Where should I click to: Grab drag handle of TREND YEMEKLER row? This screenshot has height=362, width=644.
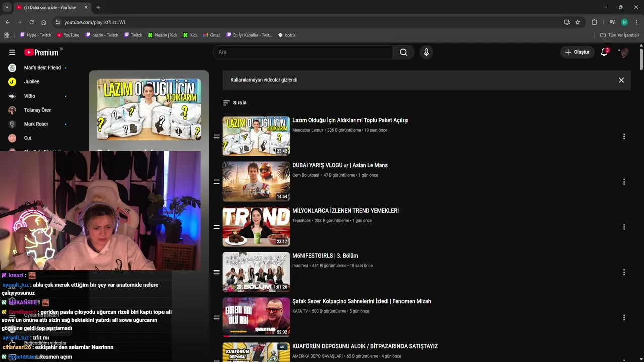pyautogui.click(x=216, y=227)
